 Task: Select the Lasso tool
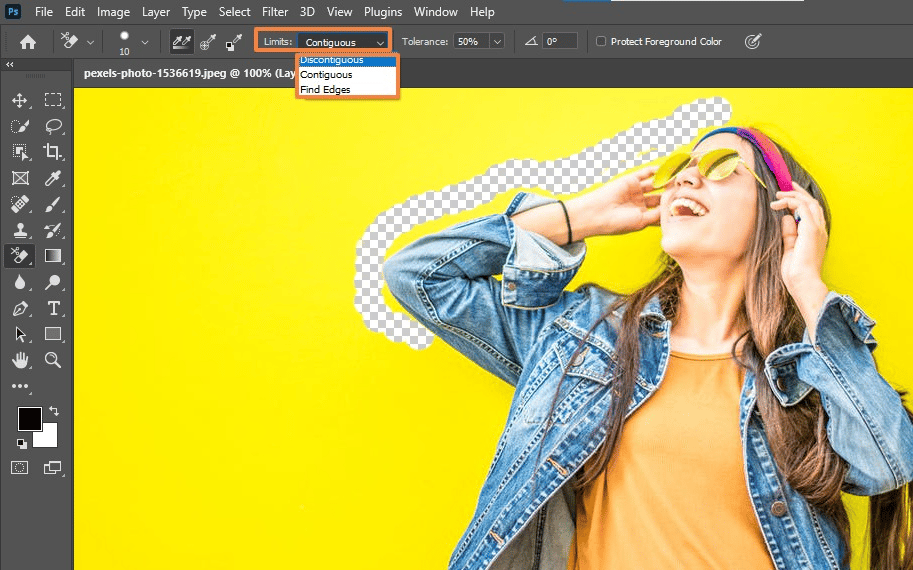pyautogui.click(x=53, y=126)
